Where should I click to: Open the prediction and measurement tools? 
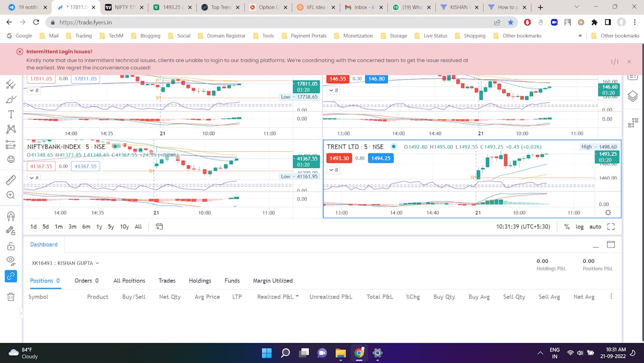coord(11,145)
